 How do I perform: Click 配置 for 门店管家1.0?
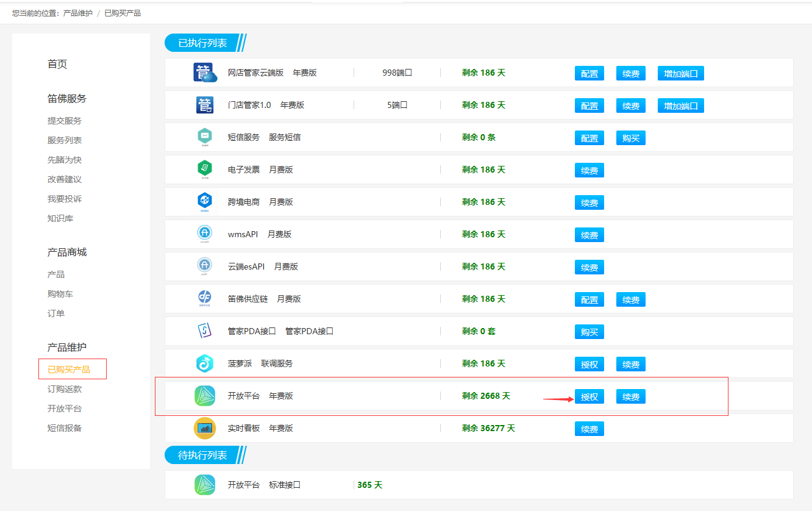(x=589, y=105)
